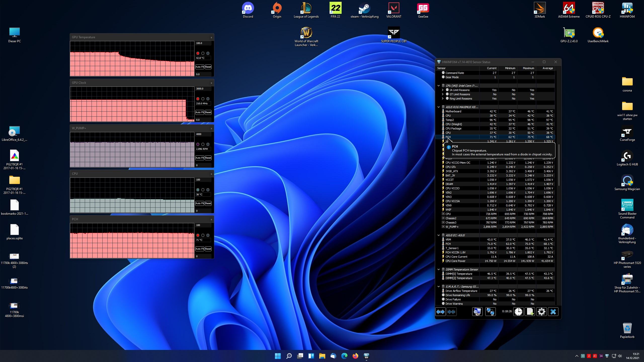This screenshot has height=362, width=644.
Task: Open the HWiNFO summary monitor icon
Action: click(477, 312)
